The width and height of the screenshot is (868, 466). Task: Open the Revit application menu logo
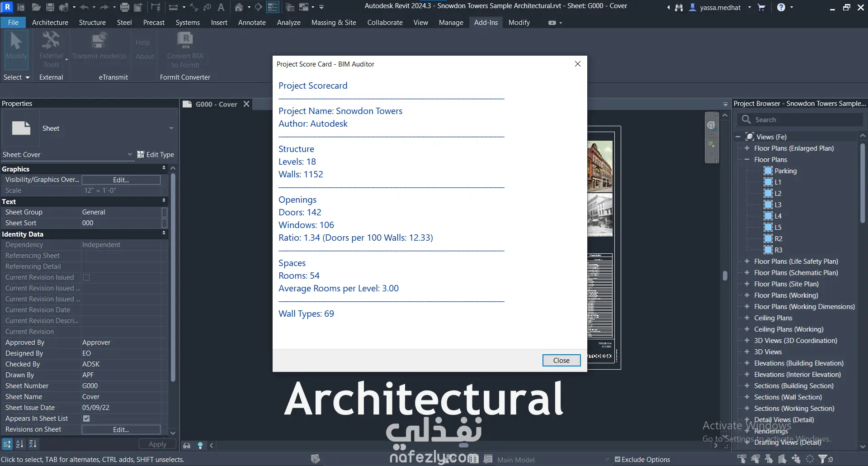click(7, 7)
